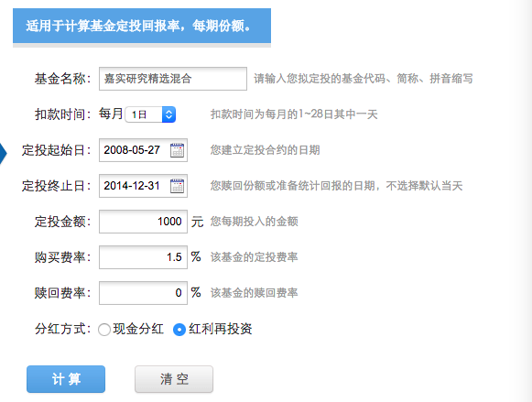Click the 分红方式 label
The image size is (532, 402).
[x=63, y=329]
